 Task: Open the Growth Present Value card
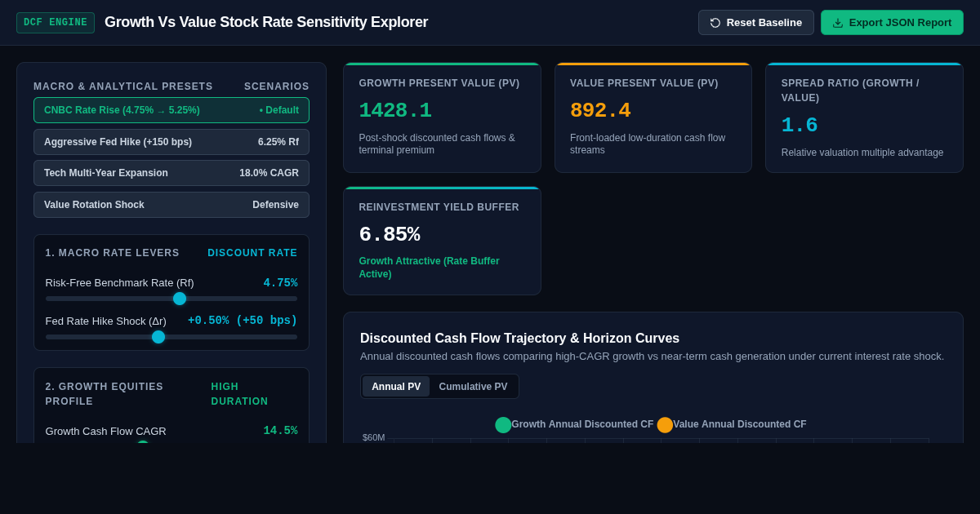pyautogui.click(x=442, y=117)
